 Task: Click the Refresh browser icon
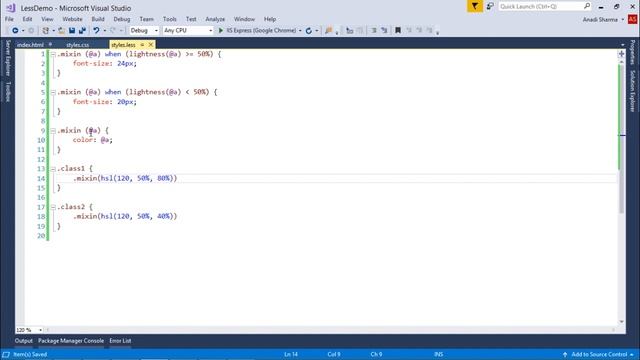[309, 31]
